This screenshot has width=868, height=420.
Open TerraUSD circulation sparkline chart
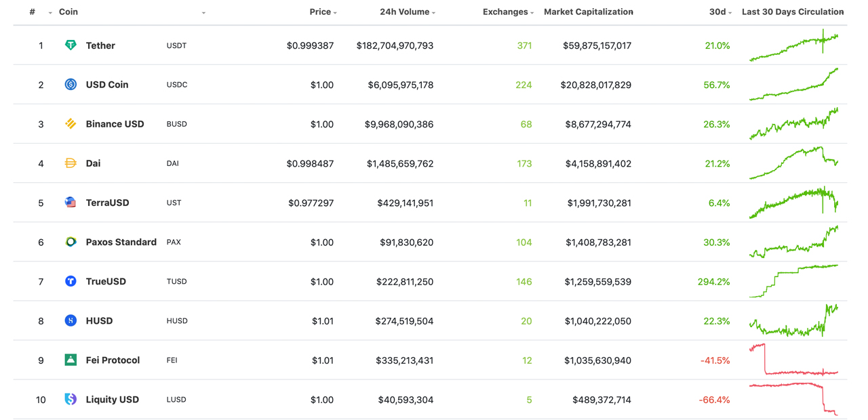point(793,203)
